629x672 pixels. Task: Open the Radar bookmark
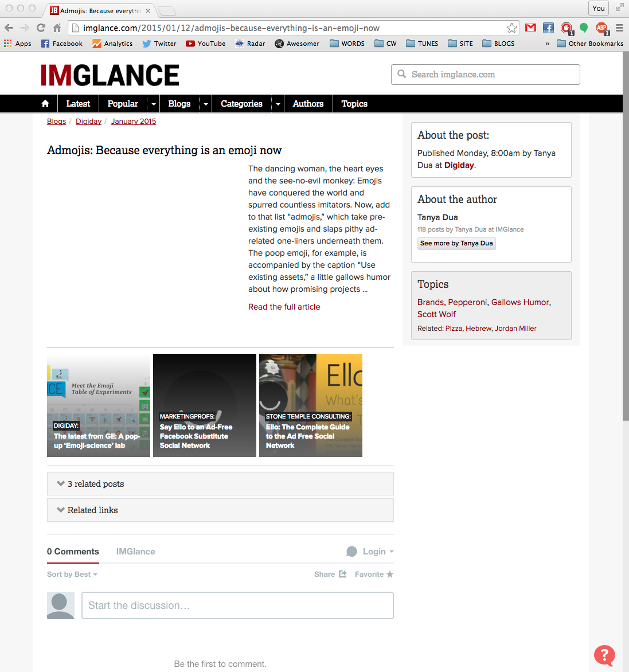[x=250, y=44]
